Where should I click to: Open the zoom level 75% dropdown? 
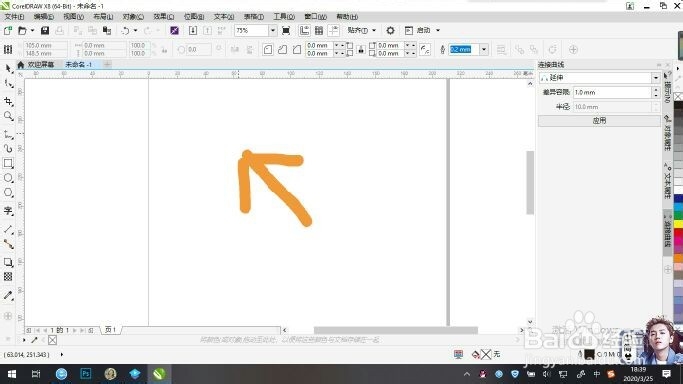point(273,30)
